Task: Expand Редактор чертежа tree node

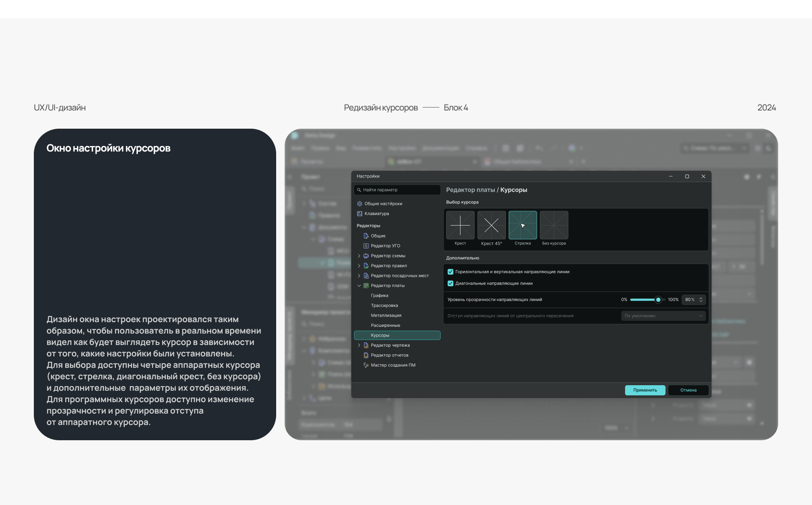Action: click(359, 345)
